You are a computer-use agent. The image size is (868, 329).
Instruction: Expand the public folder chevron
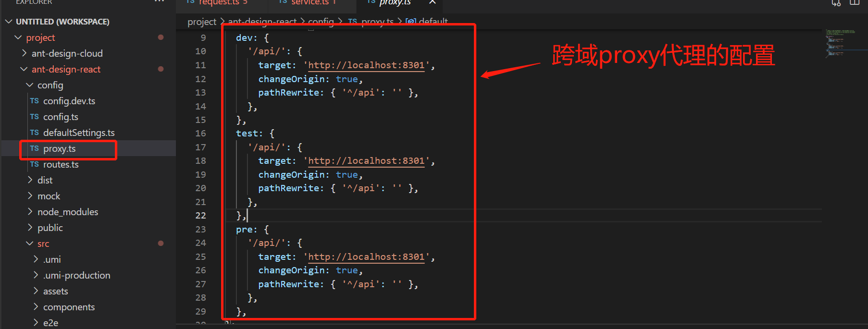click(x=30, y=228)
